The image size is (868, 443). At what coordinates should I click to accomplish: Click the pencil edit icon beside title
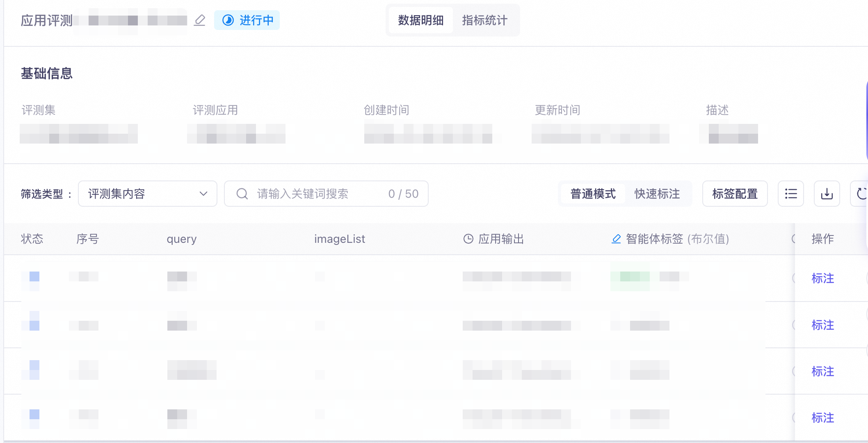point(200,20)
